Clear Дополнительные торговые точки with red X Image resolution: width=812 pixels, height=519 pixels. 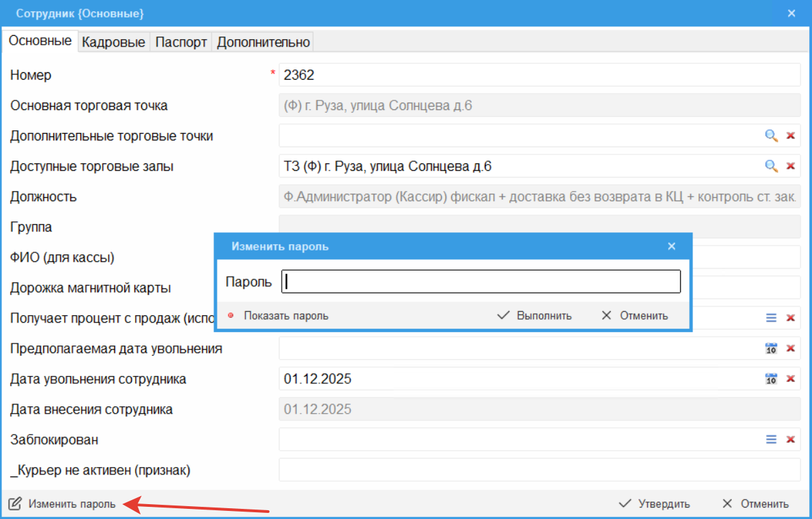(x=790, y=136)
